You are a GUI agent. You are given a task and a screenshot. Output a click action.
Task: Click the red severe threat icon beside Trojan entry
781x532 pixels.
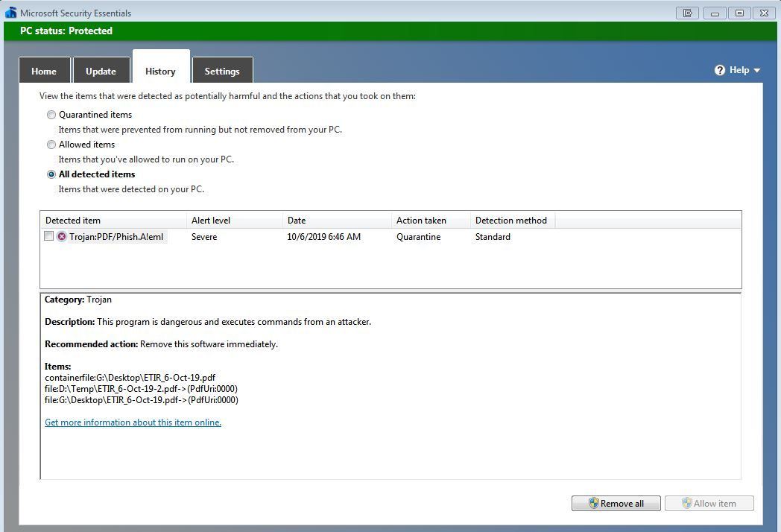62,237
